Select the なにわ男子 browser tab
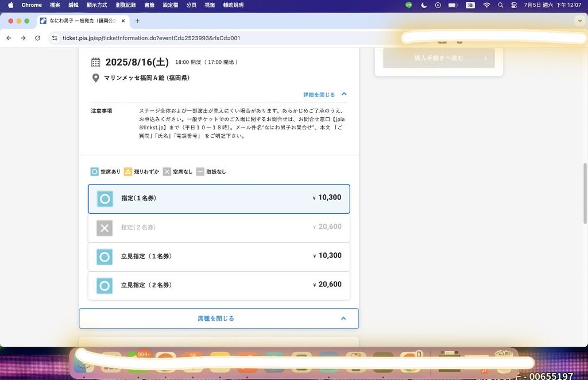 (x=83, y=21)
